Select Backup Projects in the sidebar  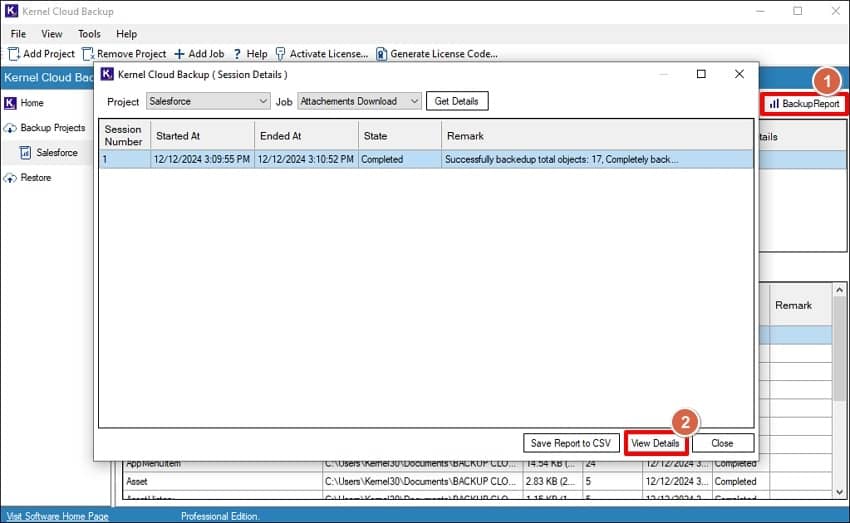coord(53,128)
